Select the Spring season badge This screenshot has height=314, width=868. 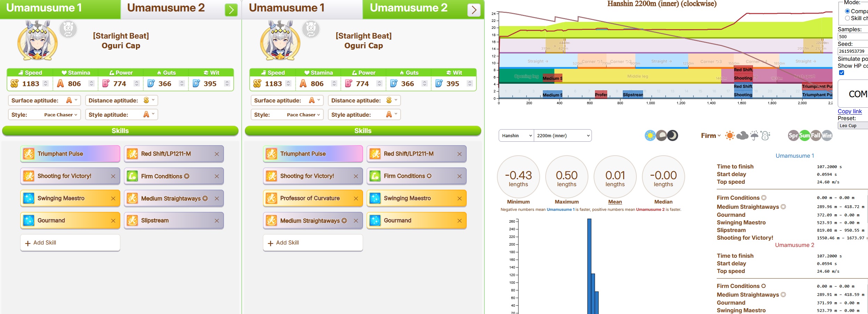(x=793, y=135)
